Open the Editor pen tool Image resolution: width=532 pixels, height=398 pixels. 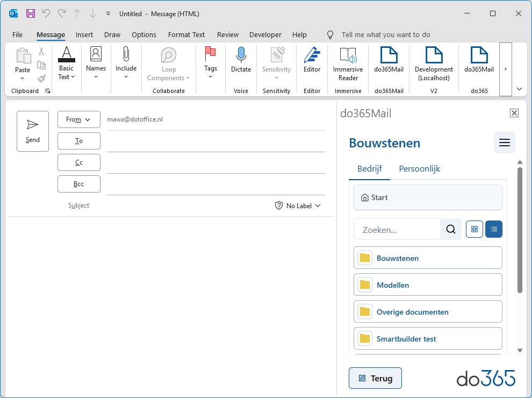[312, 60]
